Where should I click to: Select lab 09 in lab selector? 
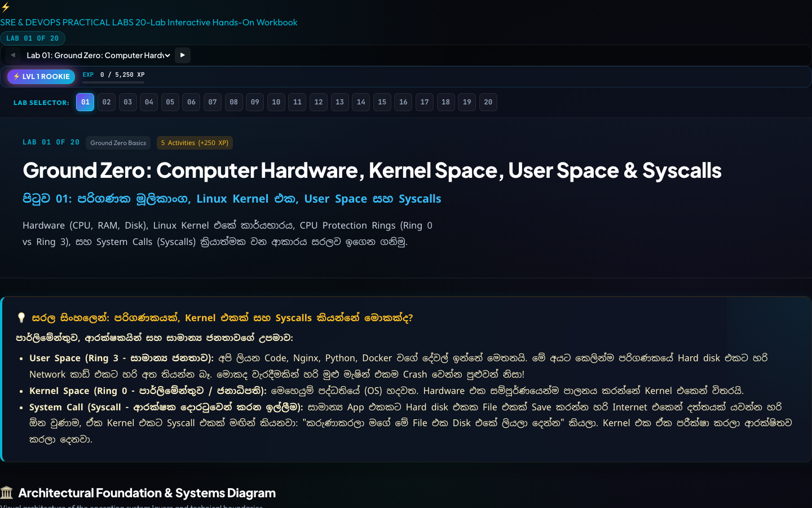(x=255, y=102)
